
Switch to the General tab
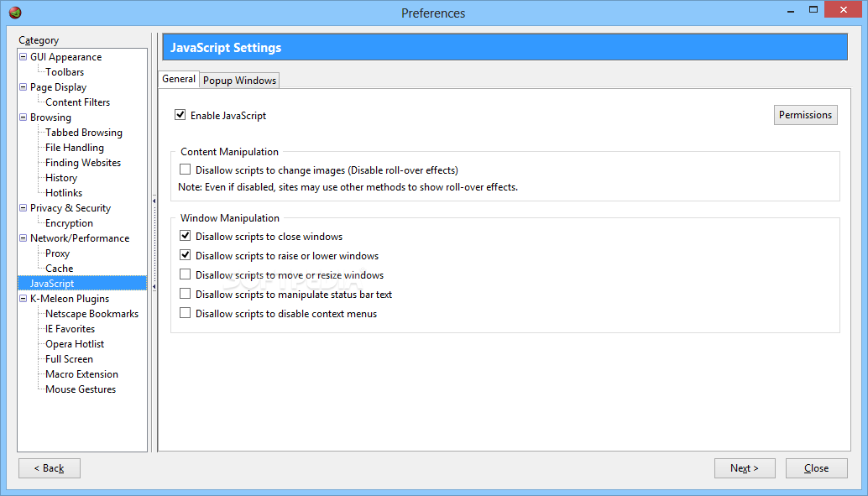(x=179, y=79)
